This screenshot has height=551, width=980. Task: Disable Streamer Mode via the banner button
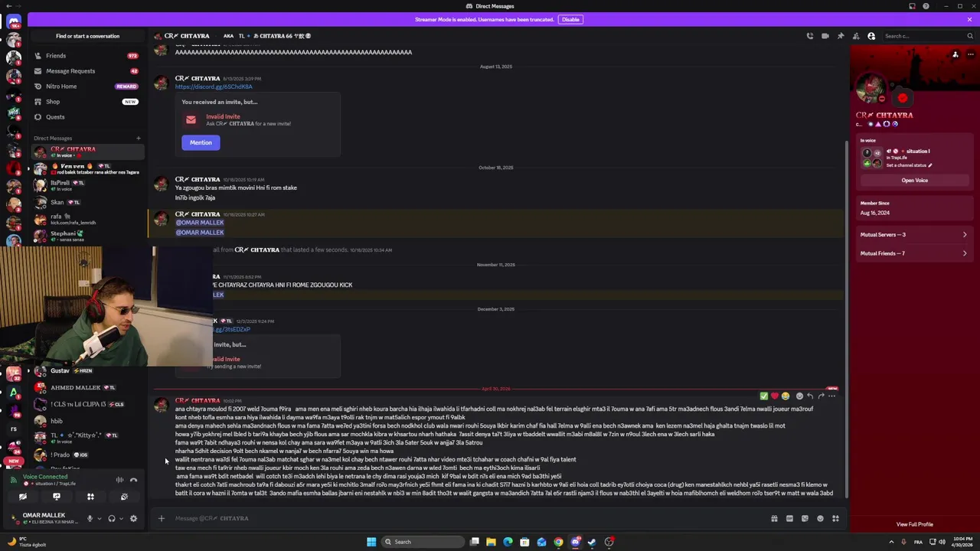tap(570, 19)
